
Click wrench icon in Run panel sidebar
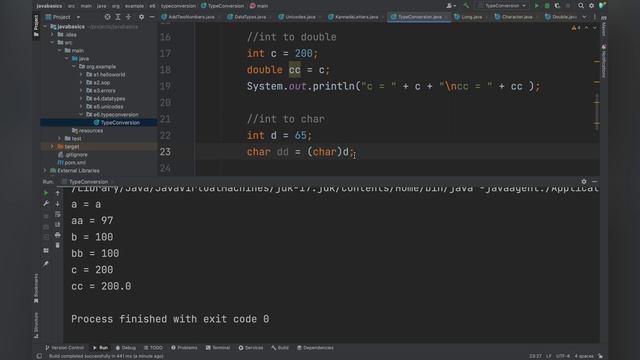point(46,204)
